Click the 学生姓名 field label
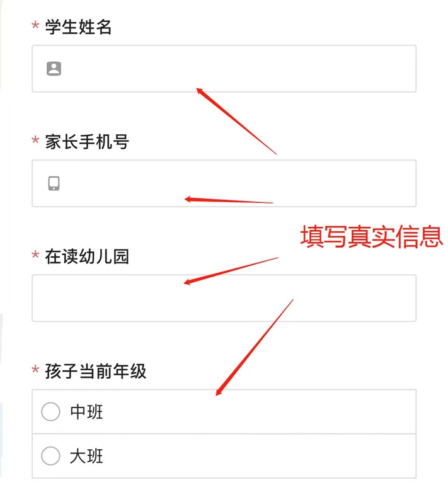The height and width of the screenshot is (504, 448). (78, 27)
